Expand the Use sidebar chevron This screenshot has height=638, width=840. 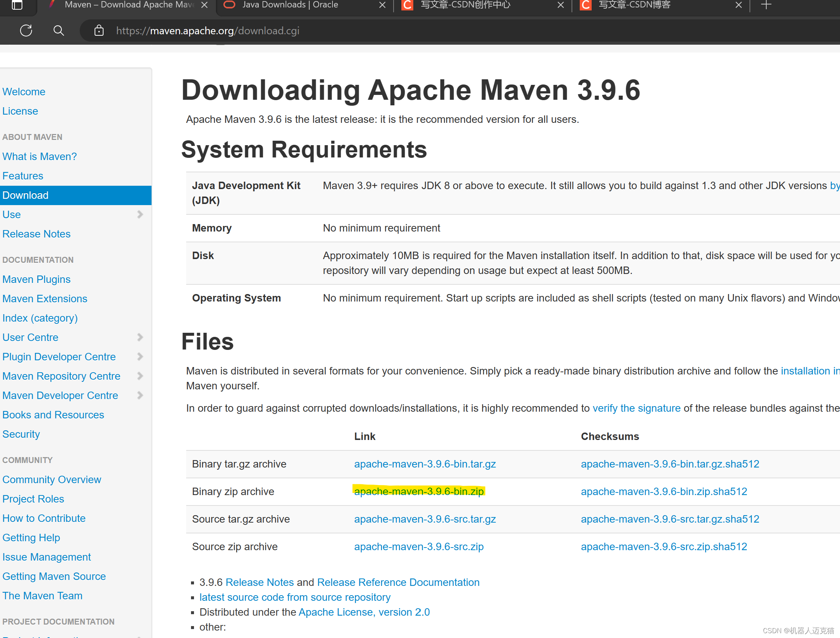click(x=140, y=214)
